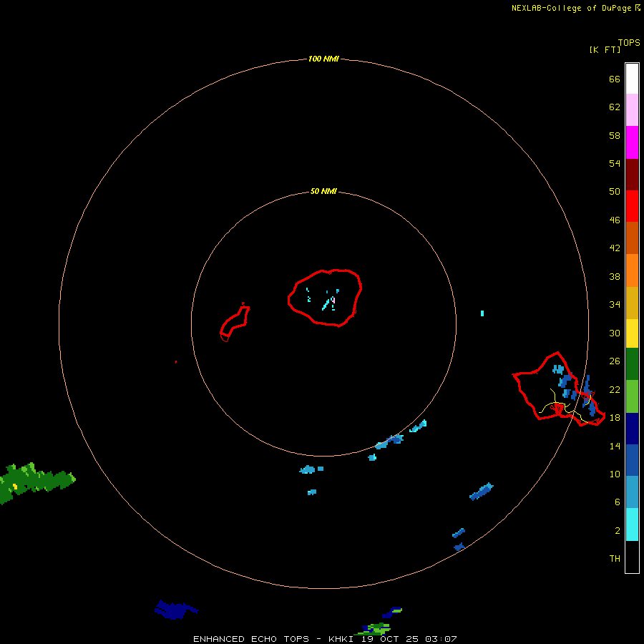Click the "TH" threshold label

[615, 558]
